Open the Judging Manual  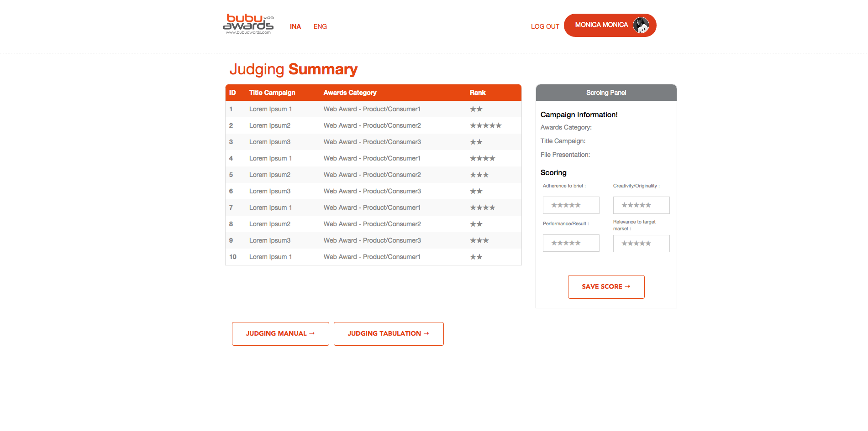(280, 333)
